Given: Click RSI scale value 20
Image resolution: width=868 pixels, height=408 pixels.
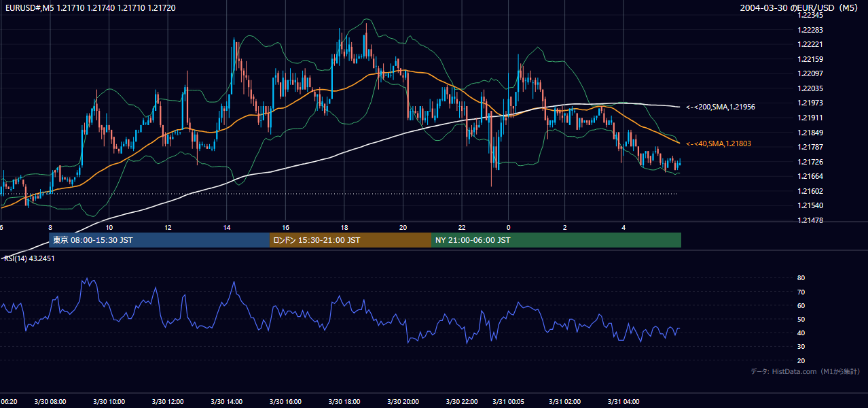Looking at the screenshot, I should tap(801, 360).
